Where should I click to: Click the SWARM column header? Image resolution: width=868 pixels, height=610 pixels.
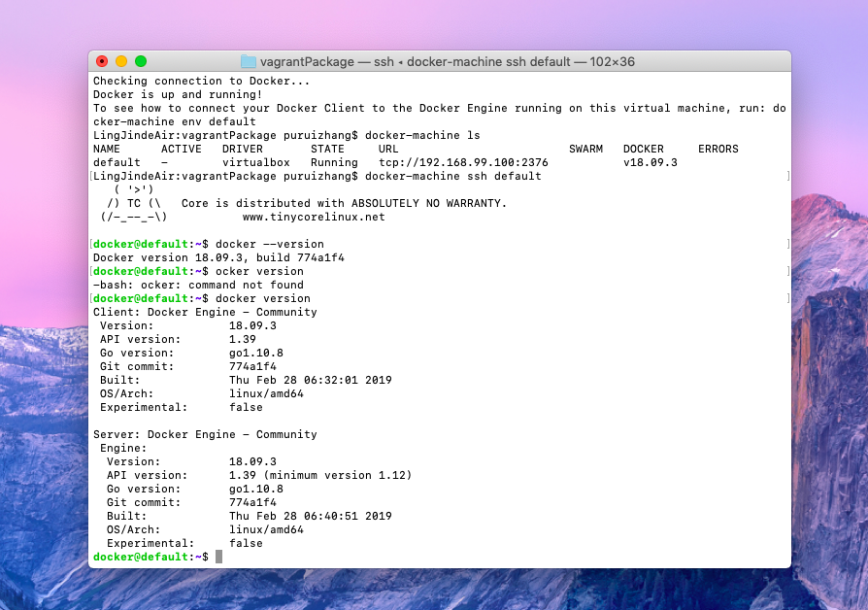[585, 149]
